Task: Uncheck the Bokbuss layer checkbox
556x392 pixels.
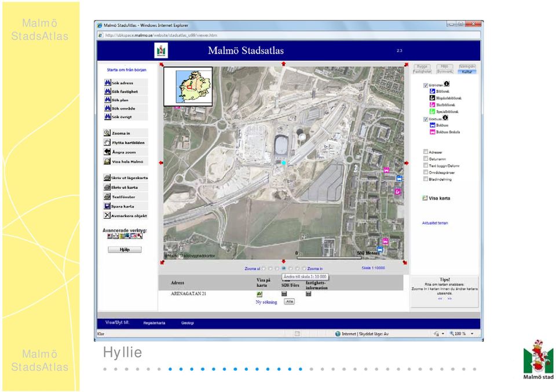Action: [x=426, y=119]
